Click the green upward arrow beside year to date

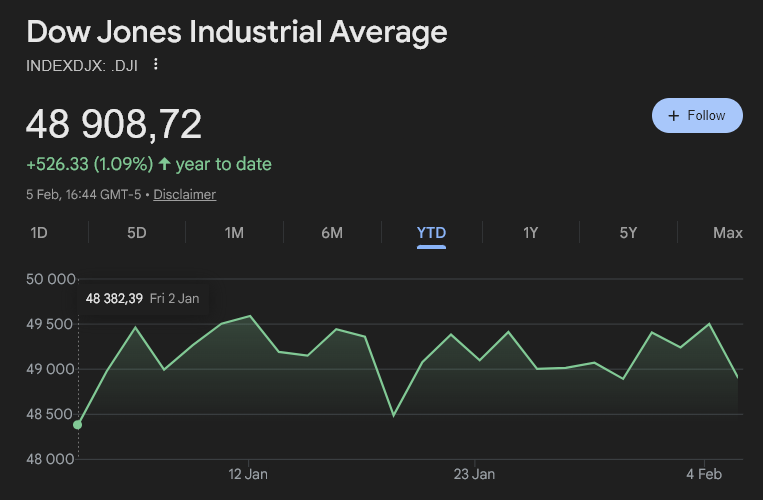[x=164, y=164]
